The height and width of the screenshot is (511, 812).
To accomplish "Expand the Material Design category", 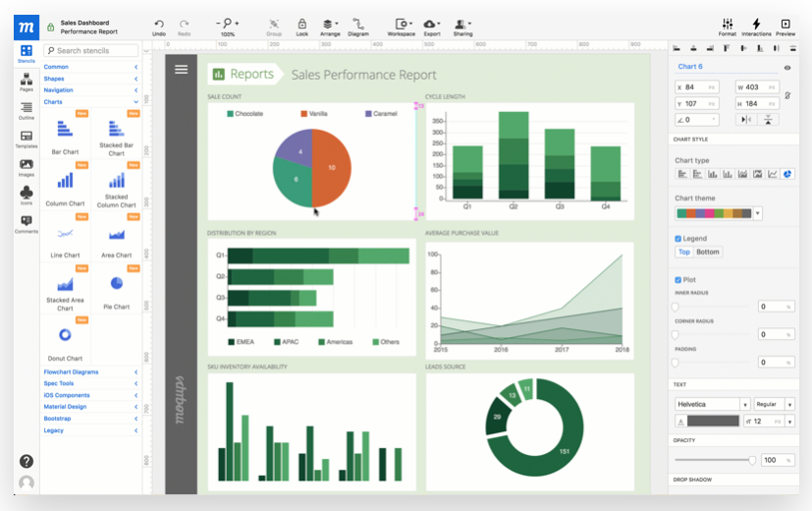I will pyautogui.click(x=90, y=407).
